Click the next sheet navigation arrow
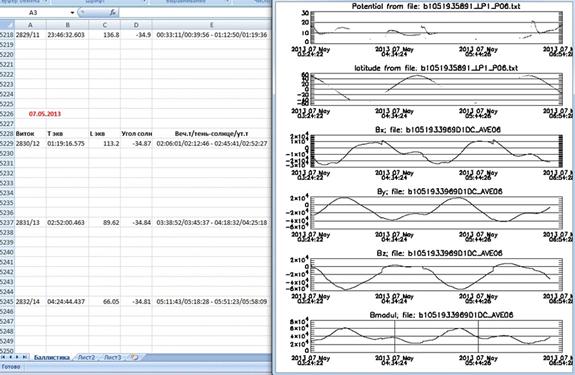 pyautogui.click(x=18, y=357)
